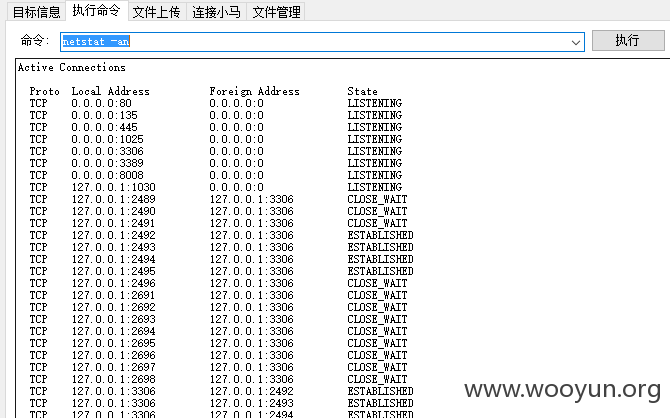Click CLOSE_WAIT state in the 2698 row
Viewport: 670px width, 418px height.
click(377, 378)
